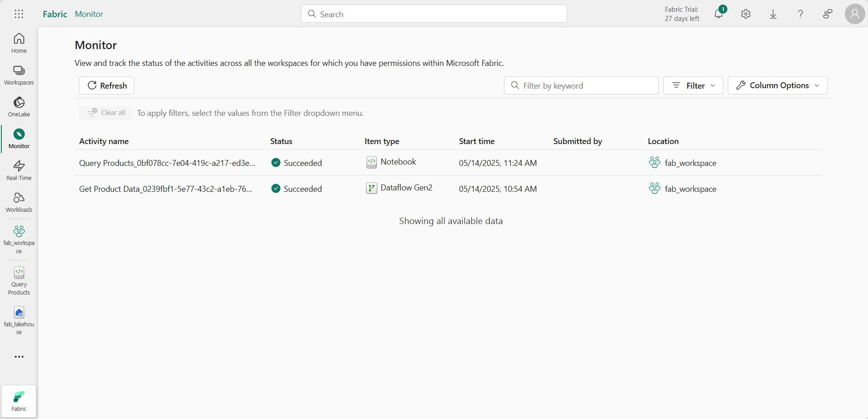
Task: Click Succeeded status icon for Get Product Data
Action: point(276,188)
